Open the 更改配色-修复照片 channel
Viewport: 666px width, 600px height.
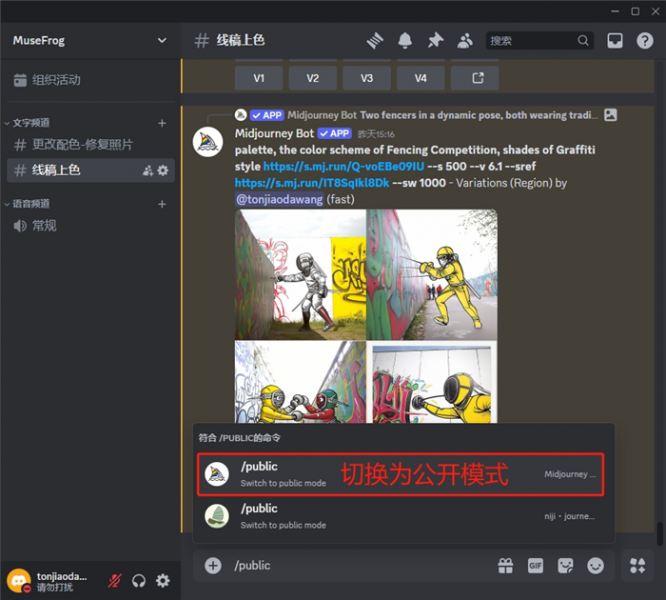[90, 145]
